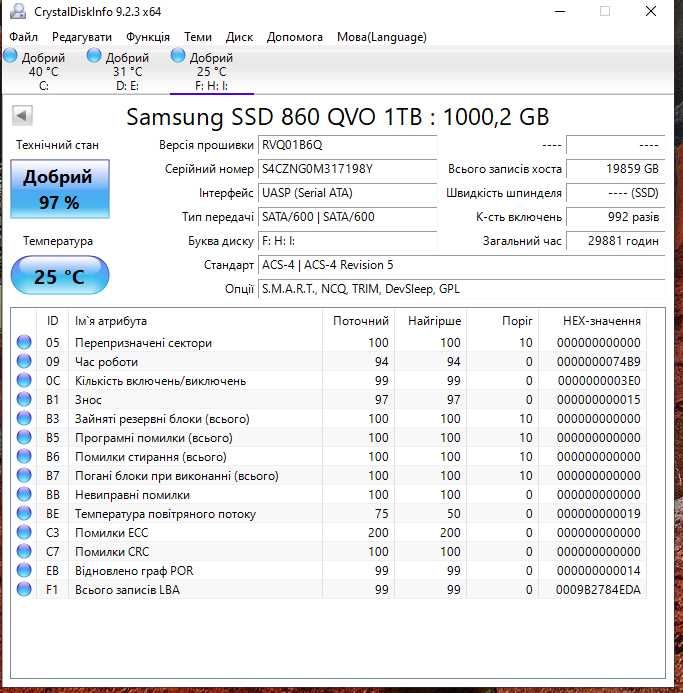This screenshot has width=683, height=693.
Task: Click HEX value 0000000074B9
Action: point(599,362)
